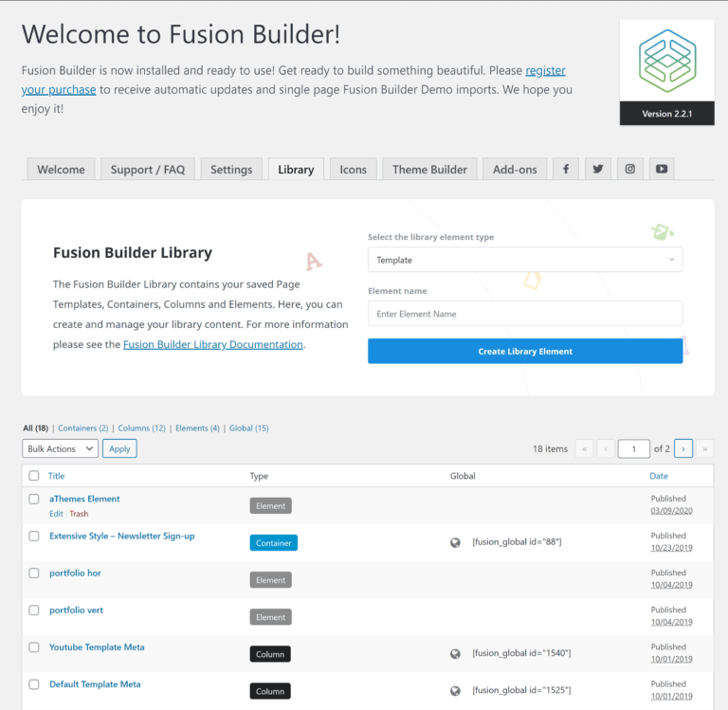728x710 pixels.
Task: Show All (18) library items
Action: [x=36, y=428]
